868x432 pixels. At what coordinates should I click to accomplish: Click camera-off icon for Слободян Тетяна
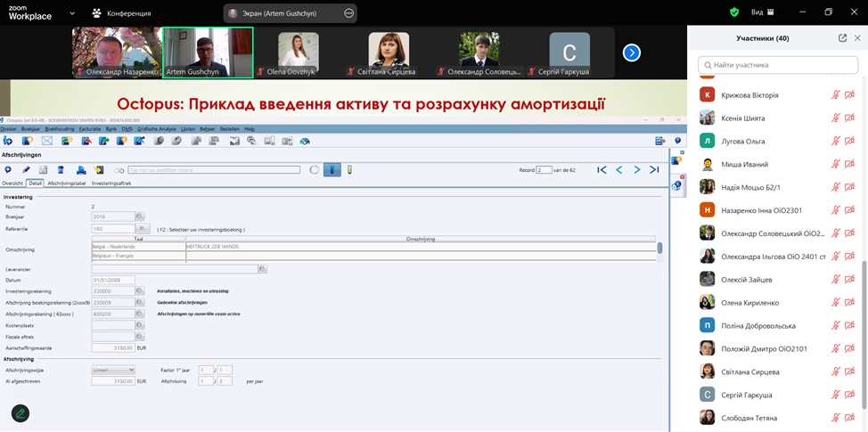click(850, 418)
